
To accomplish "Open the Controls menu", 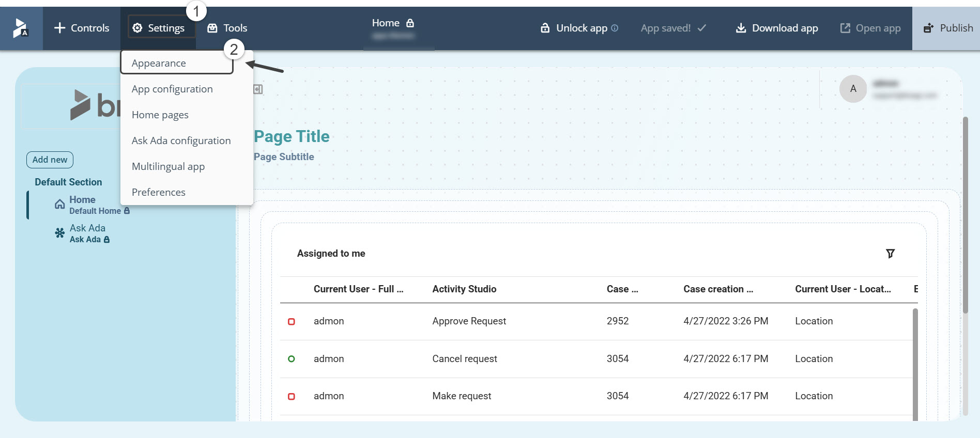I will point(82,28).
